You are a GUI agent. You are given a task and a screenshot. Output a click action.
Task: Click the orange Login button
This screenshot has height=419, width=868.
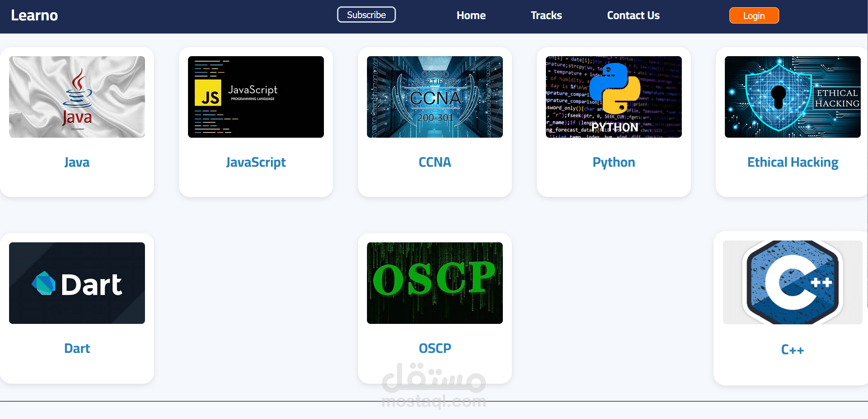[x=754, y=15]
